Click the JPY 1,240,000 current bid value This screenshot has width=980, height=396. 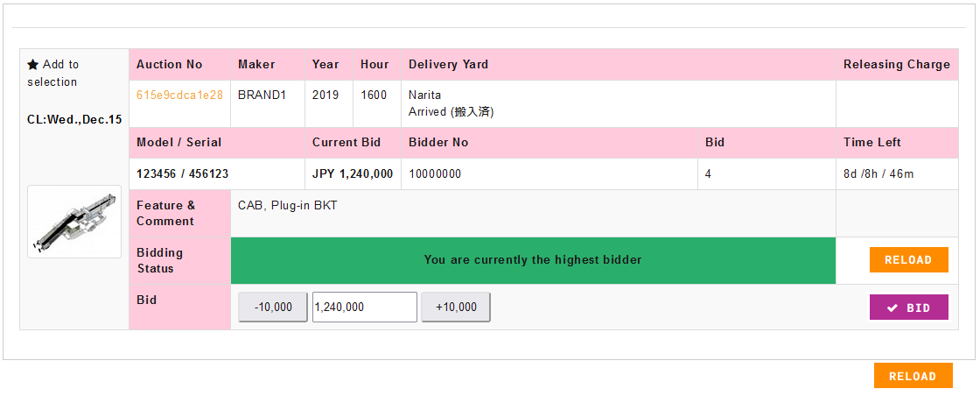coord(353,174)
